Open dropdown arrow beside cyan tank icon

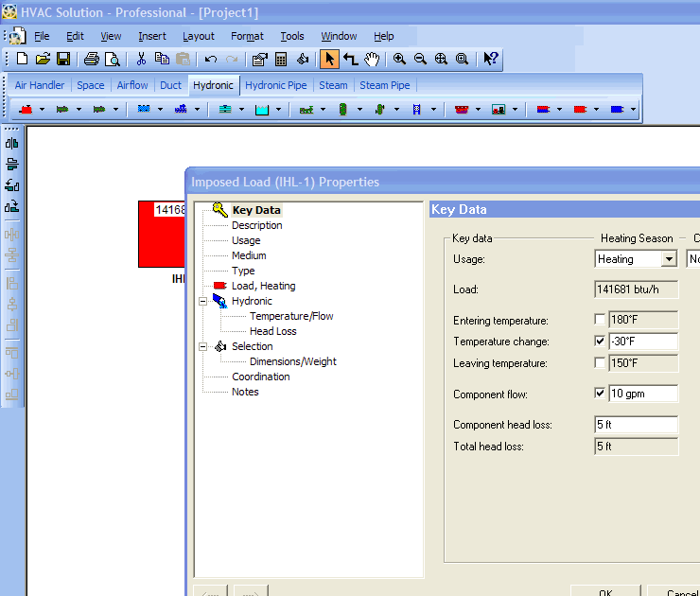point(278,110)
